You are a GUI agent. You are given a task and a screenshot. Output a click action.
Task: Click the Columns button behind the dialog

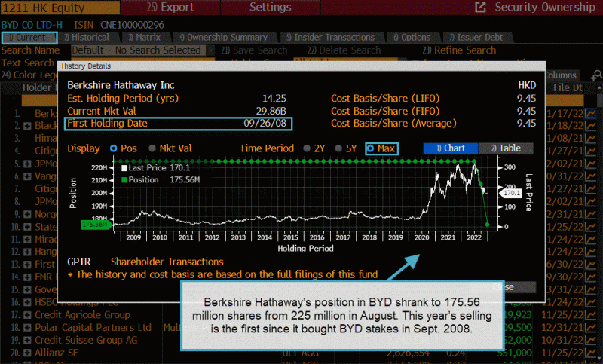tap(561, 75)
